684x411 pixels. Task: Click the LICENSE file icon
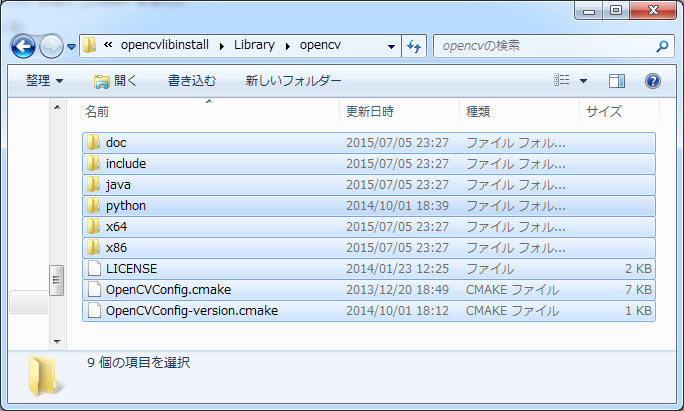click(x=94, y=268)
